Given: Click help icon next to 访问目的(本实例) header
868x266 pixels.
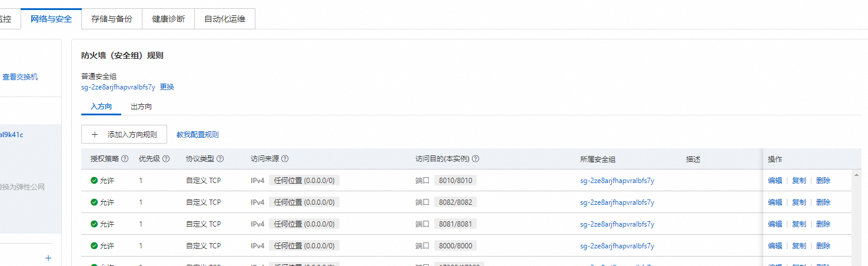Looking at the screenshot, I should click(475, 159).
